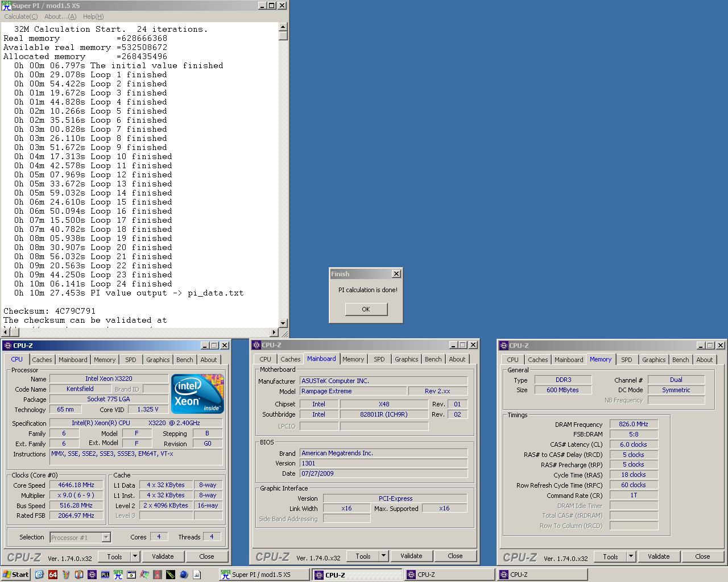The height and width of the screenshot is (582, 728).
Task: Click the Super PI horizontal scrollbar right arrow
Action: (274, 332)
